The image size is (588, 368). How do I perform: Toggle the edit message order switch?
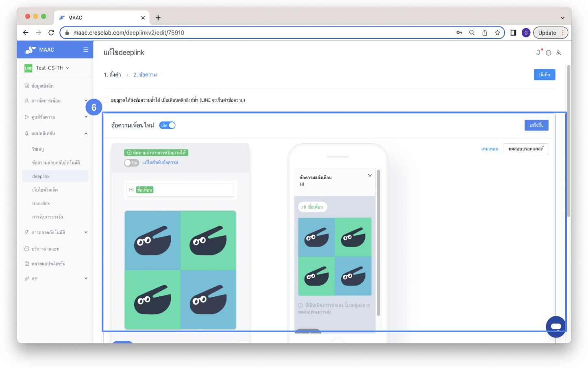point(131,163)
